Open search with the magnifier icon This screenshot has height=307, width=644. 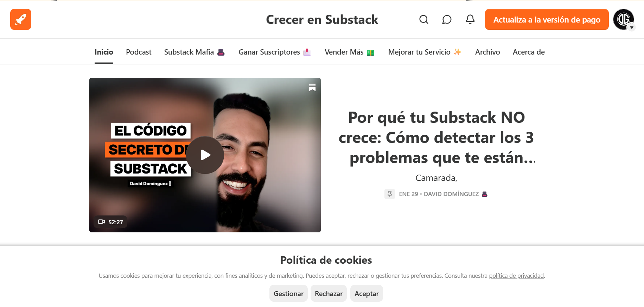(424, 19)
